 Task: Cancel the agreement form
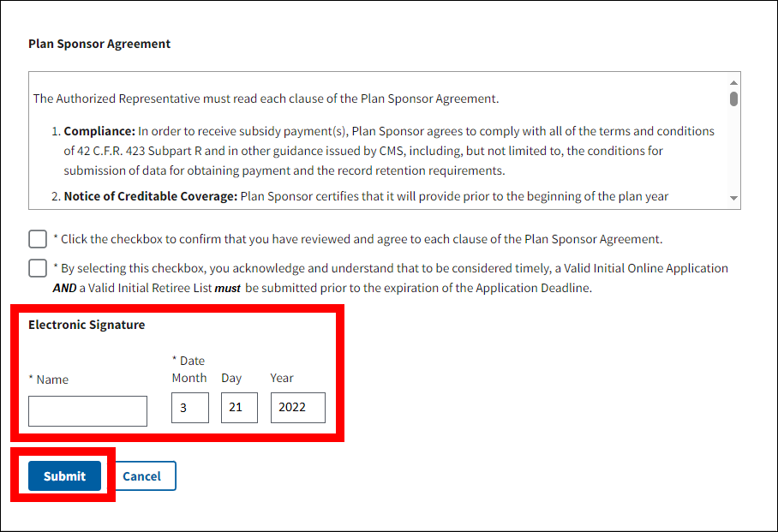click(x=141, y=476)
